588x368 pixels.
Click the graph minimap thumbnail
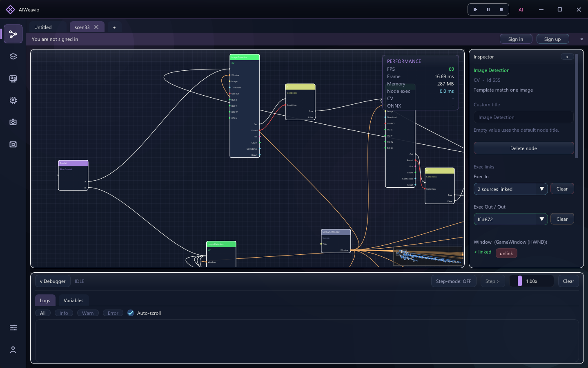point(428,256)
